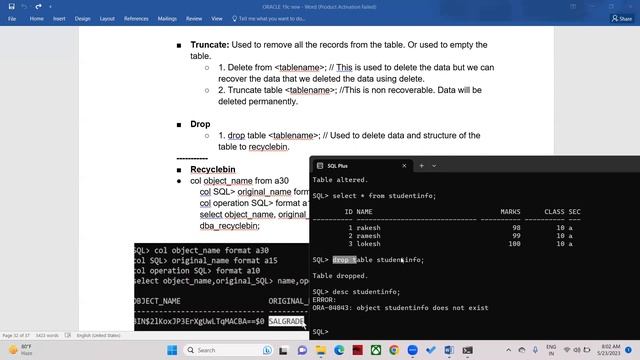Switch to the Home ribbon tab
The image size is (640, 360).
[37, 19]
